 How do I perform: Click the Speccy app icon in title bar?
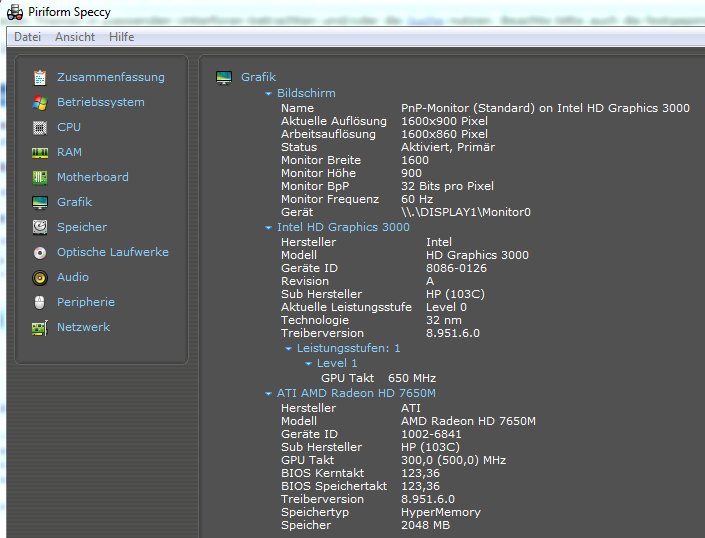point(15,12)
